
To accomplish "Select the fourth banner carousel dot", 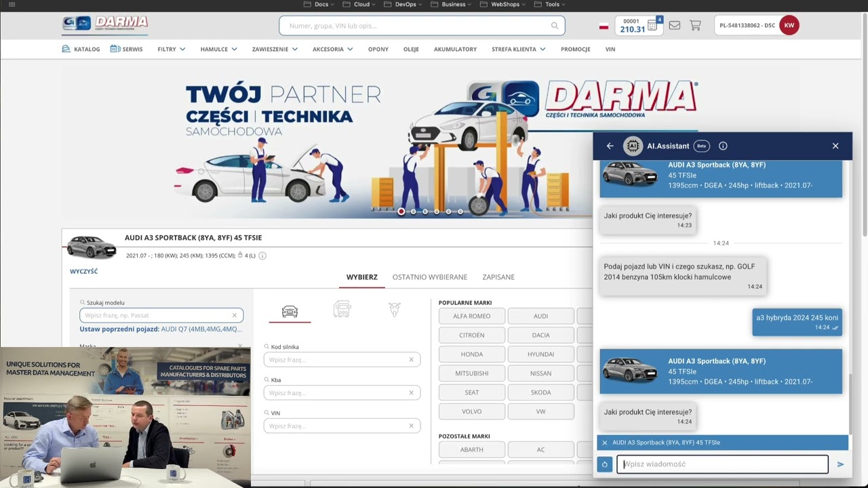I will 437,211.
